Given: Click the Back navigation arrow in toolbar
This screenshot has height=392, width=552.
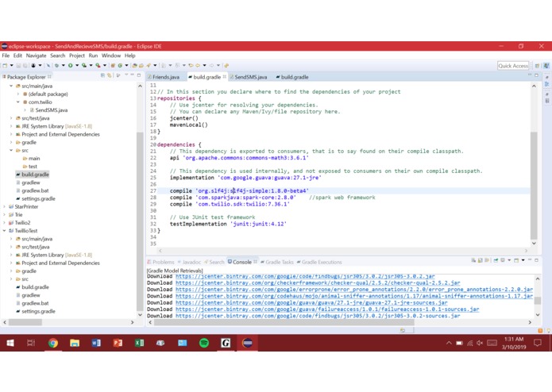Looking at the screenshot, I should pos(198,65).
